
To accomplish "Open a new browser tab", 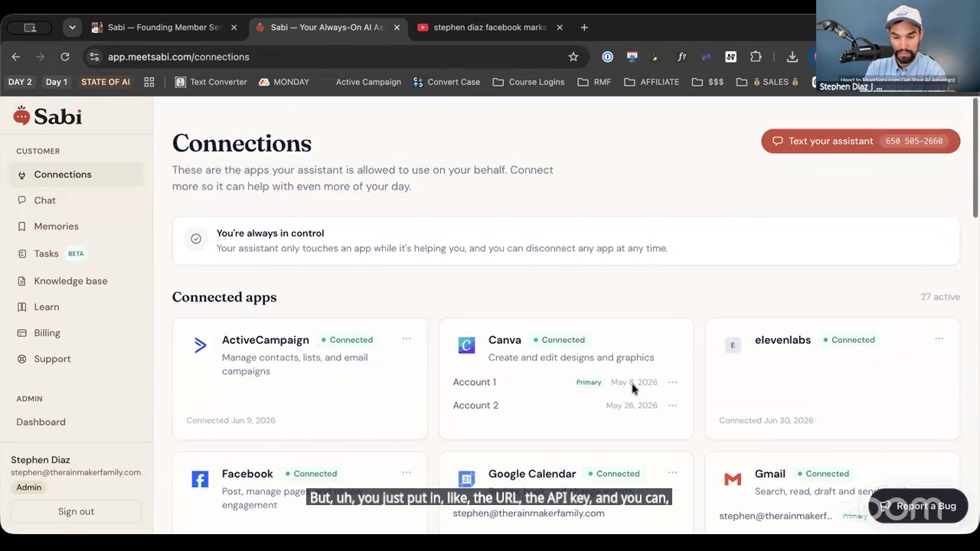I will pyautogui.click(x=584, y=28).
